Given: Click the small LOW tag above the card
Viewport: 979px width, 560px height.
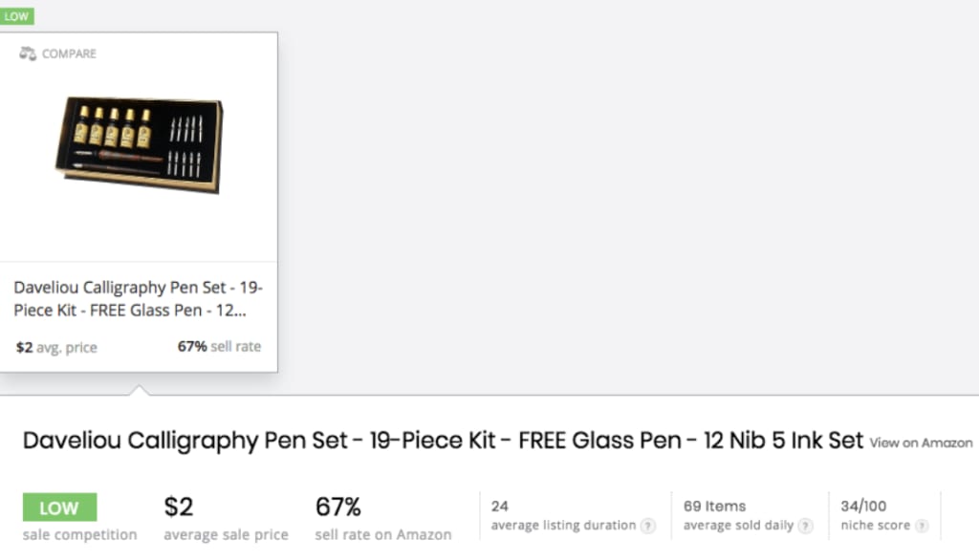Looking at the screenshot, I should pyautogui.click(x=17, y=16).
